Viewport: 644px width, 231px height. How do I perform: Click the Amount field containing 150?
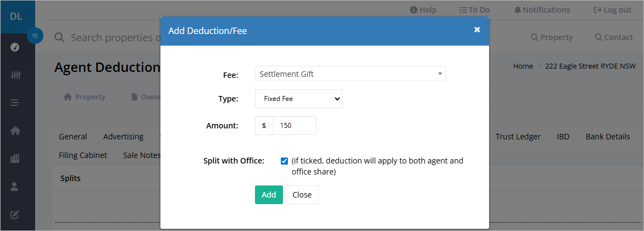pos(295,126)
